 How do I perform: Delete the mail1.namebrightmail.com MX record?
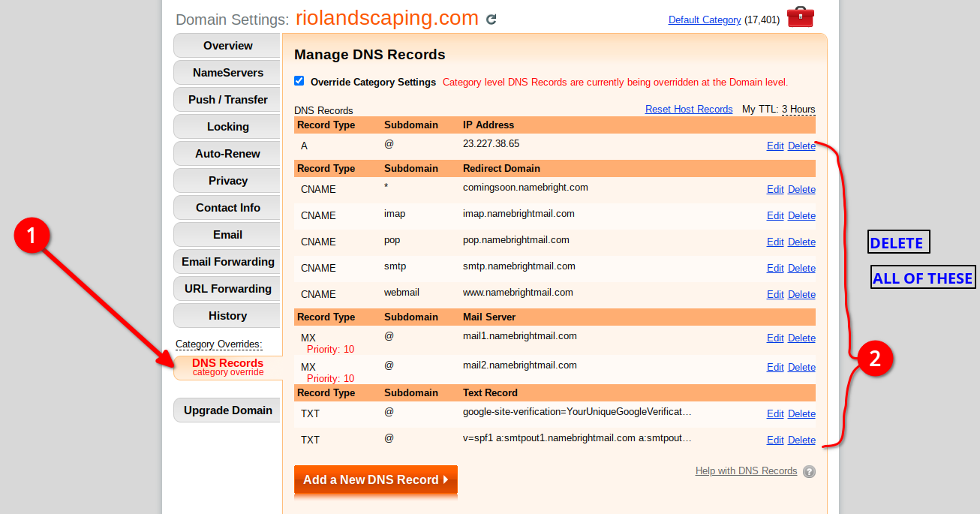[801, 338]
